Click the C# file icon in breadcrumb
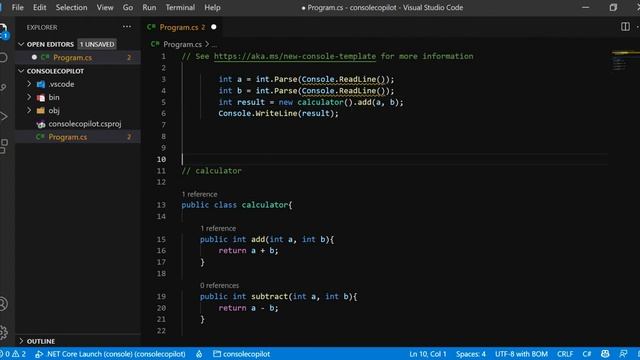This screenshot has height=360, width=640. (x=155, y=44)
